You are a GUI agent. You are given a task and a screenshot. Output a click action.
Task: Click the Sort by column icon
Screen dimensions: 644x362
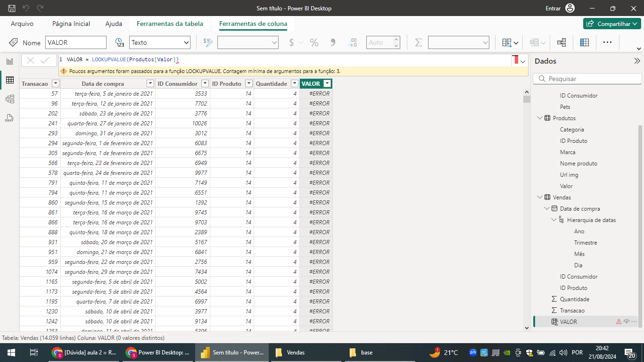[x=510, y=42]
